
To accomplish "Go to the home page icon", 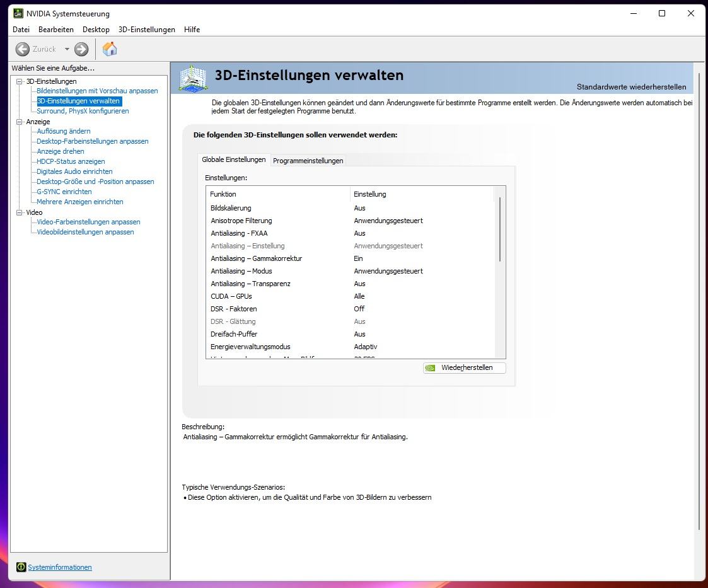I will click(109, 49).
